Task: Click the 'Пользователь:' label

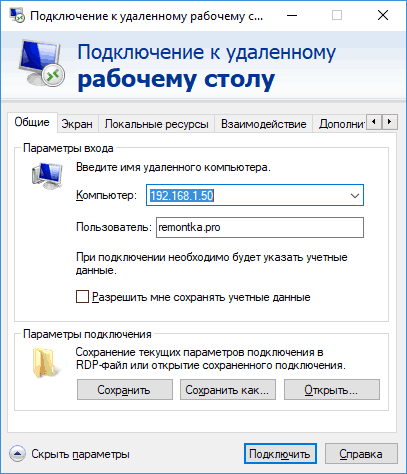Action: (114, 227)
